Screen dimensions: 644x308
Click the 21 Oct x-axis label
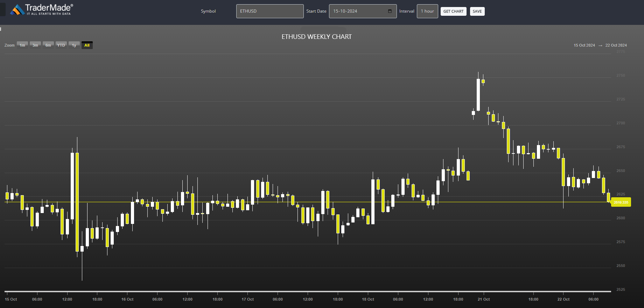(484, 299)
